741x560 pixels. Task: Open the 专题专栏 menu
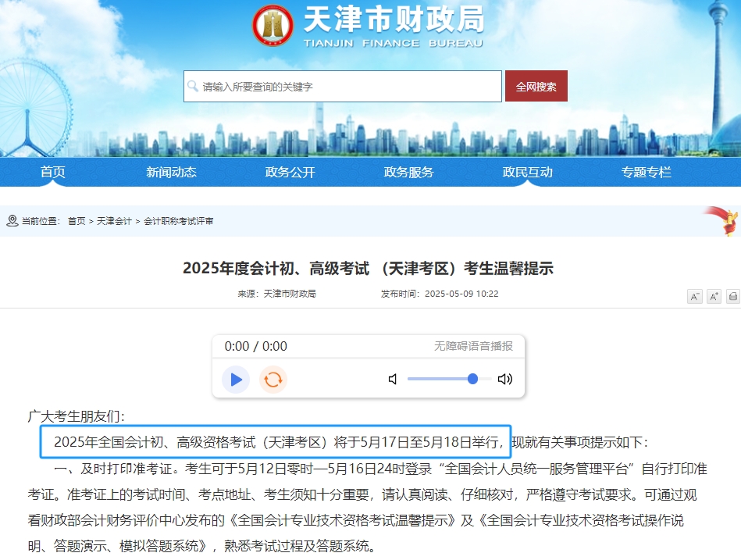click(644, 172)
